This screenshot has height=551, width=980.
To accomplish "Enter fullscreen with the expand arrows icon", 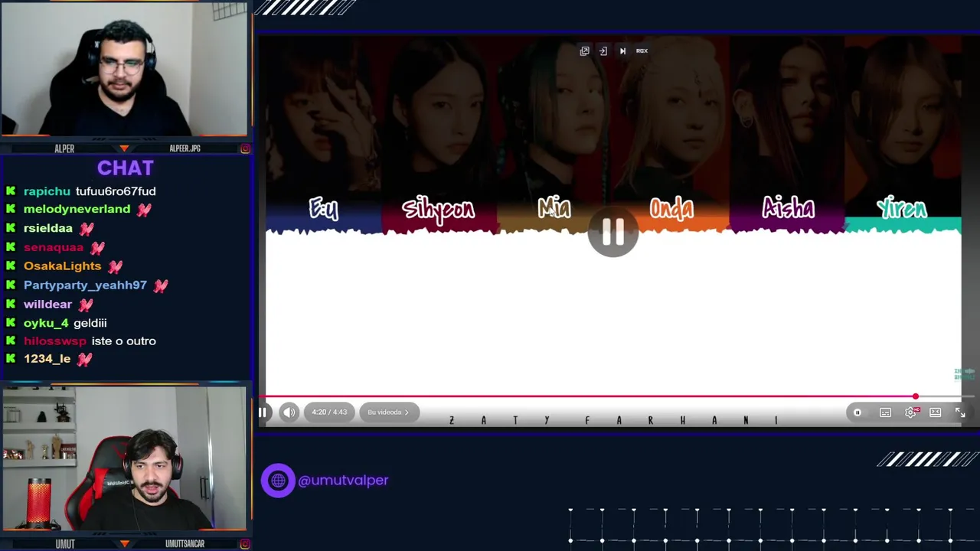I will [960, 413].
